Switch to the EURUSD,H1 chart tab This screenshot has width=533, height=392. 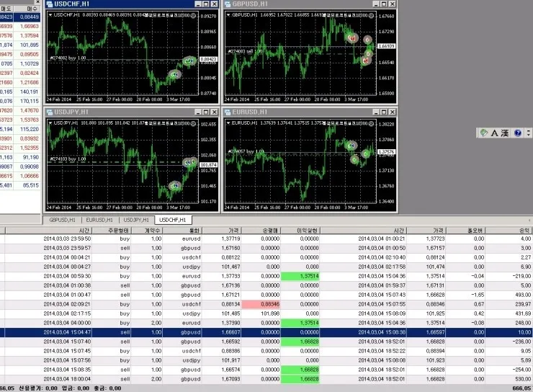(99, 220)
